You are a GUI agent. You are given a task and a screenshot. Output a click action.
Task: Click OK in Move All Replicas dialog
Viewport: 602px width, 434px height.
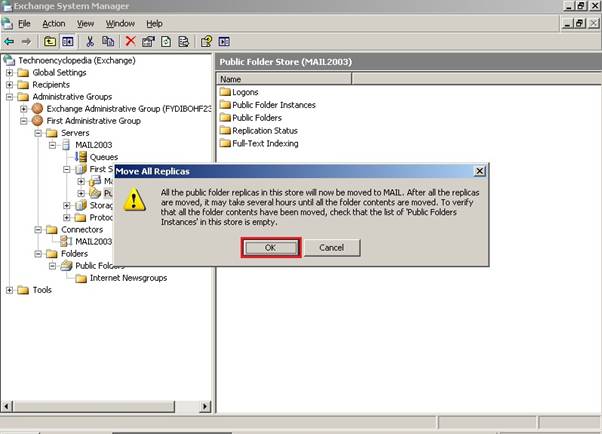pos(271,247)
